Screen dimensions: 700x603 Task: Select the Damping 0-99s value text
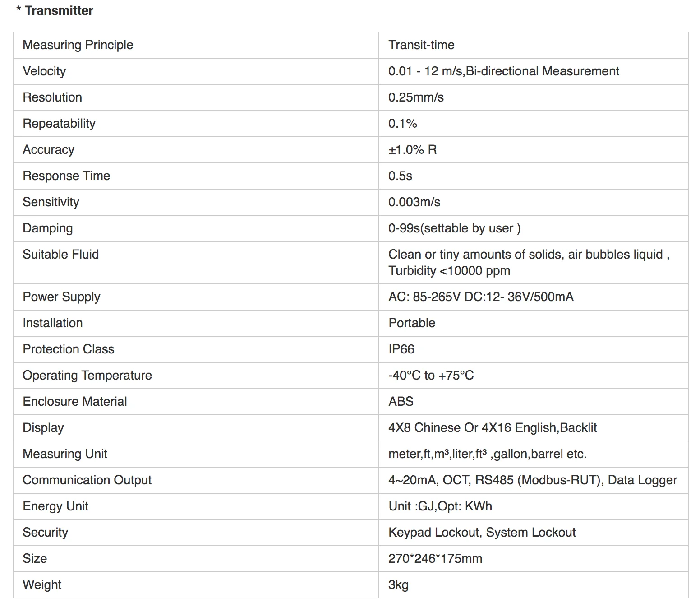point(454,228)
